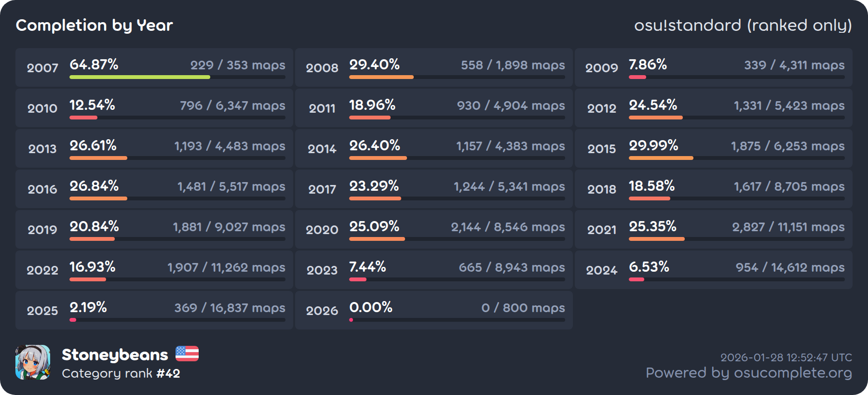Click the Stoneybeans username
Screen dimensions: 868x395
click(x=115, y=355)
